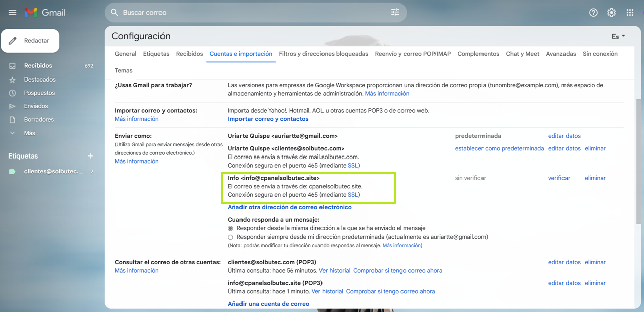
Task: Click 'establecer como predeterminada' link
Action: 499,149
